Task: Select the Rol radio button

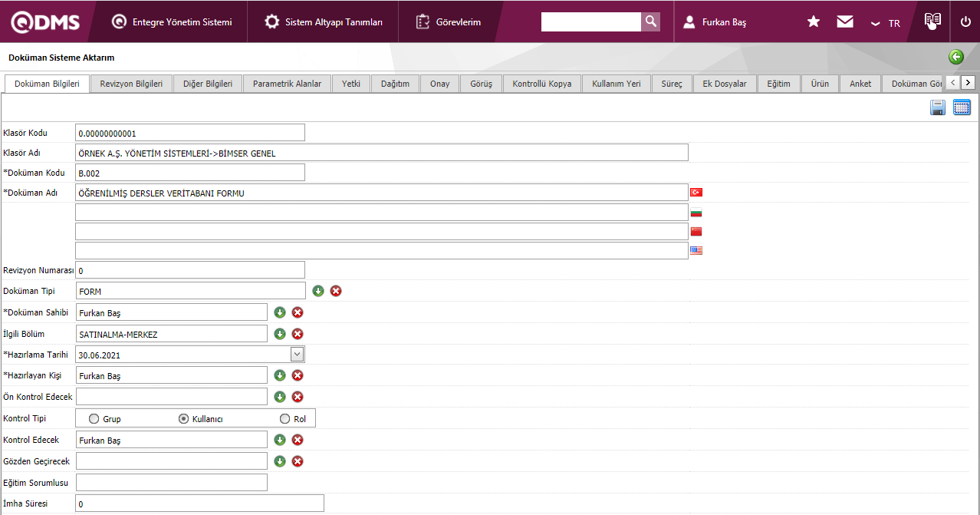Action: click(x=285, y=419)
